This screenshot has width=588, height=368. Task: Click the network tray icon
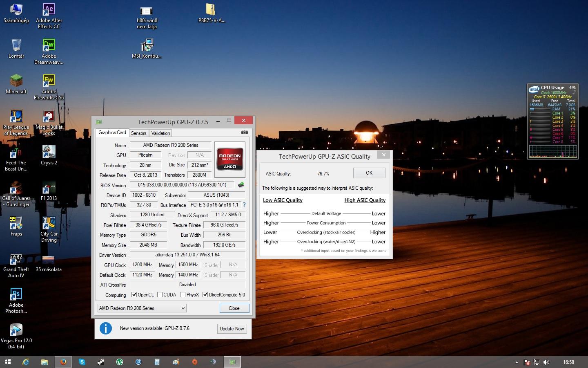(537, 362)
